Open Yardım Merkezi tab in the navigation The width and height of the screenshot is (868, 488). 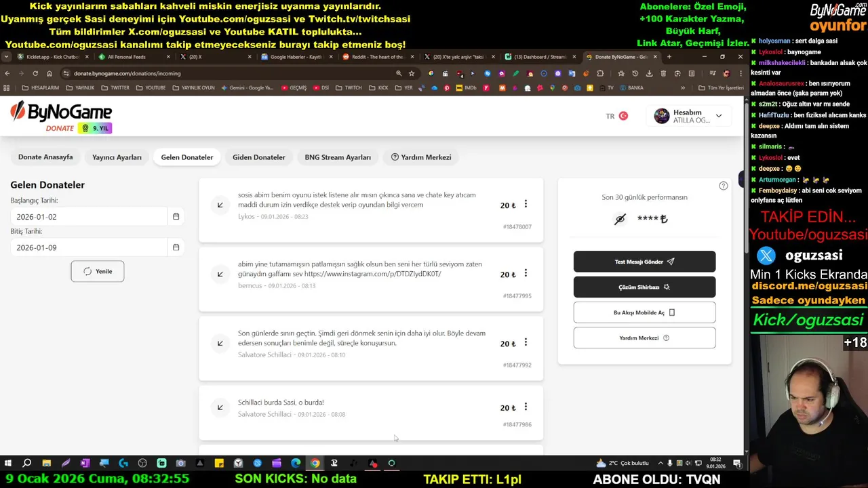pyautogui.click(x=421, y=157)
